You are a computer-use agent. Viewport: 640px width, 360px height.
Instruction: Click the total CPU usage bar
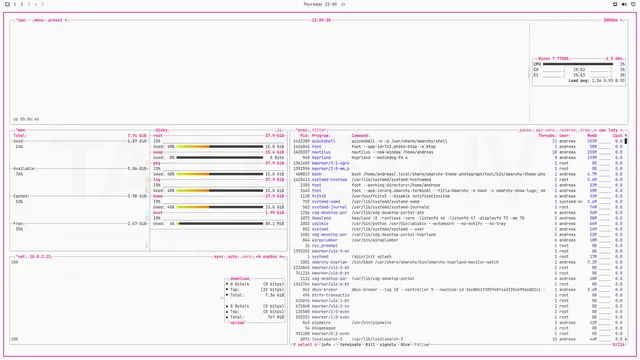coord(578,64)
